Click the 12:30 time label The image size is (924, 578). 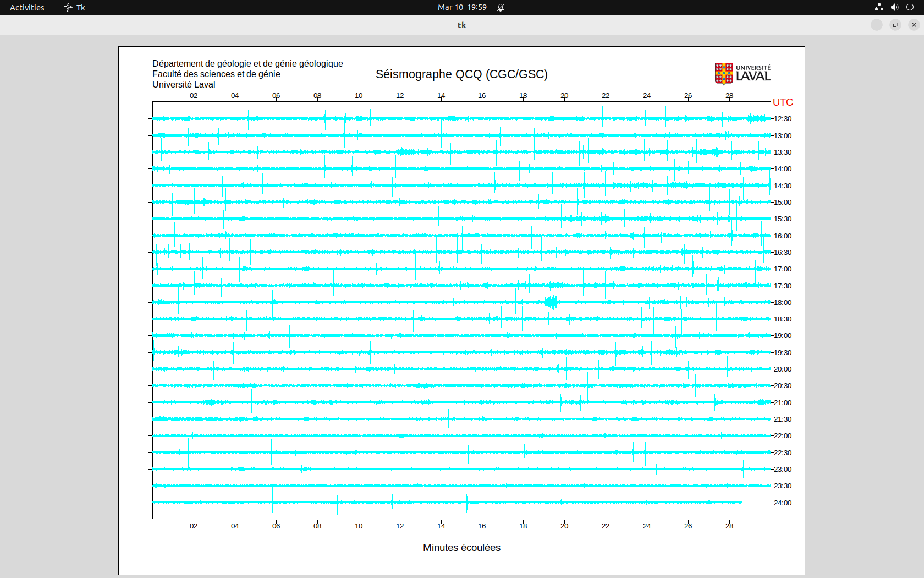(783, 119)
